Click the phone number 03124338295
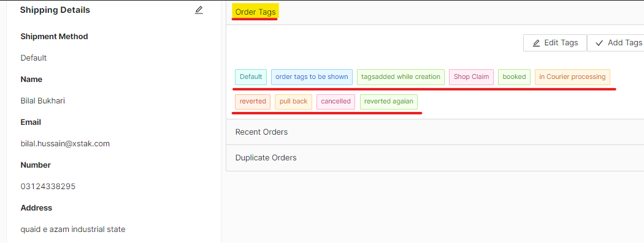Image resolution: width=644 pixels, height=243 pixels. (x=48, y=187)
